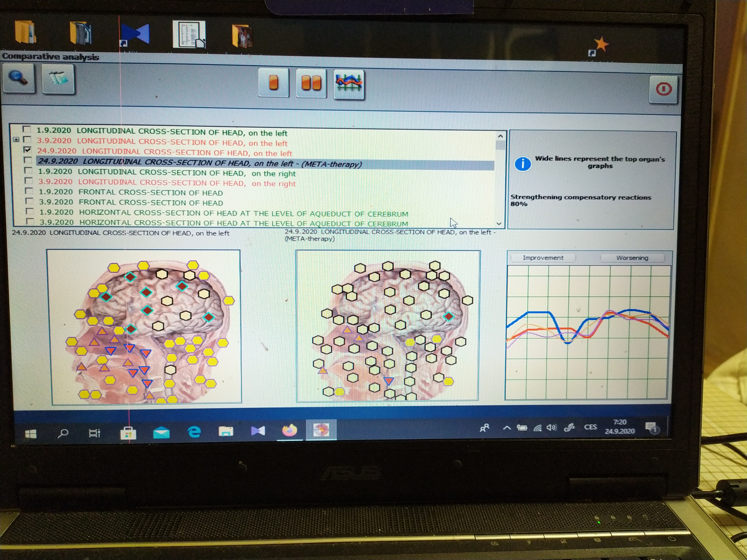
Task: Select row 1.9.2020 FRONTAL CROSS-SECTION OF HEAD
Action: point(131,192)
